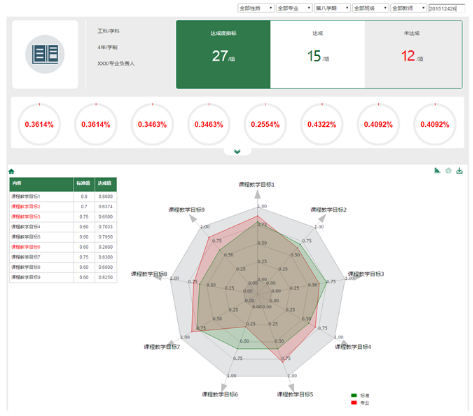Image resolution: width=473 pixels, height=416 pixels.
Task: Click the 达成值 table column header
Action: coord(105,183)
